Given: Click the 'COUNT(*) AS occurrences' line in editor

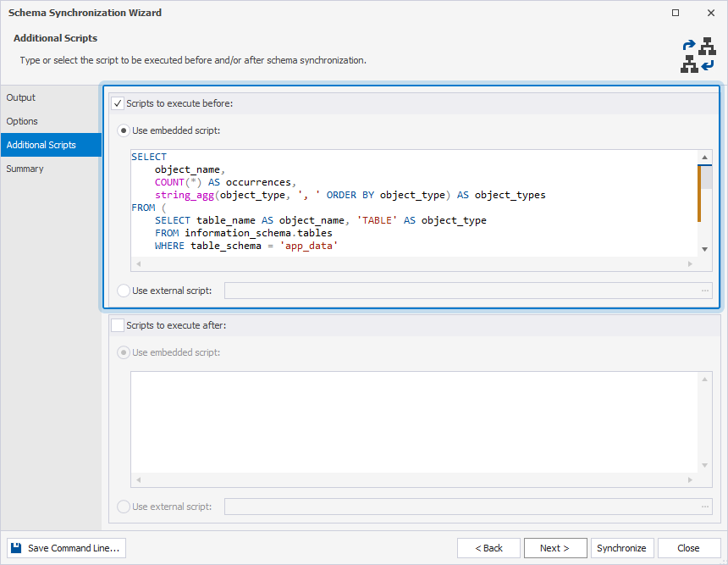Looking at the screenshot, I should [x=225, y=182].
